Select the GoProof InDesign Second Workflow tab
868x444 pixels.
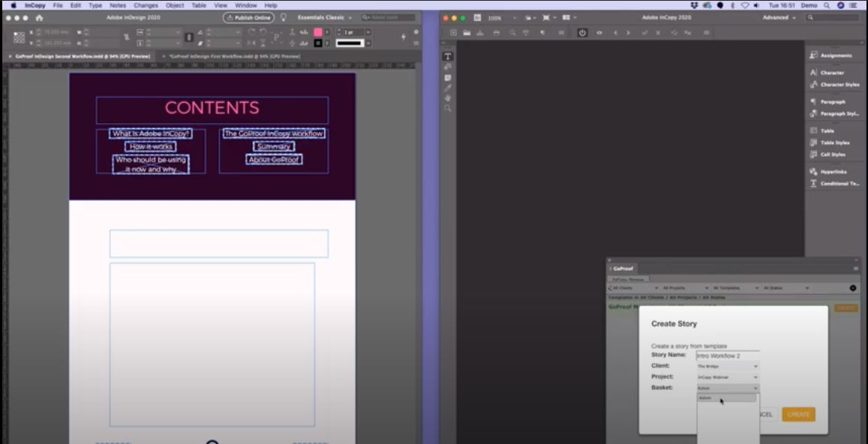pyautogui.click(x=83, y=56)
